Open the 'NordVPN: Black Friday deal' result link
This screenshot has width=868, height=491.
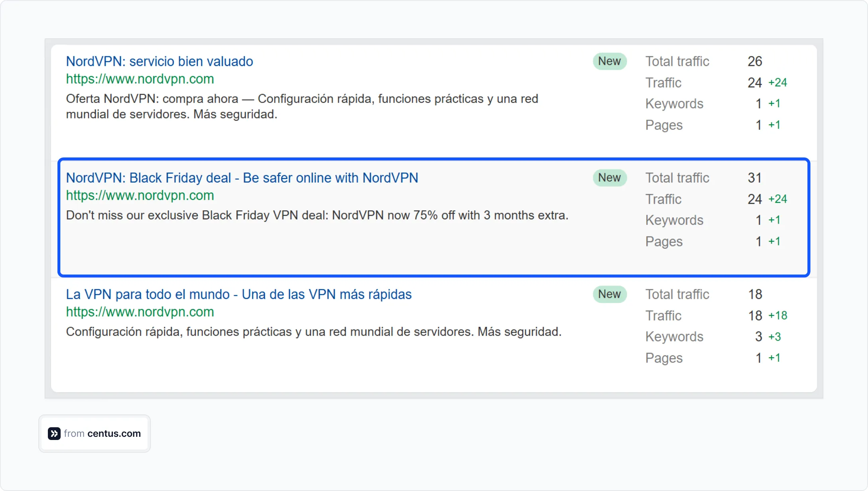[242, 178]
